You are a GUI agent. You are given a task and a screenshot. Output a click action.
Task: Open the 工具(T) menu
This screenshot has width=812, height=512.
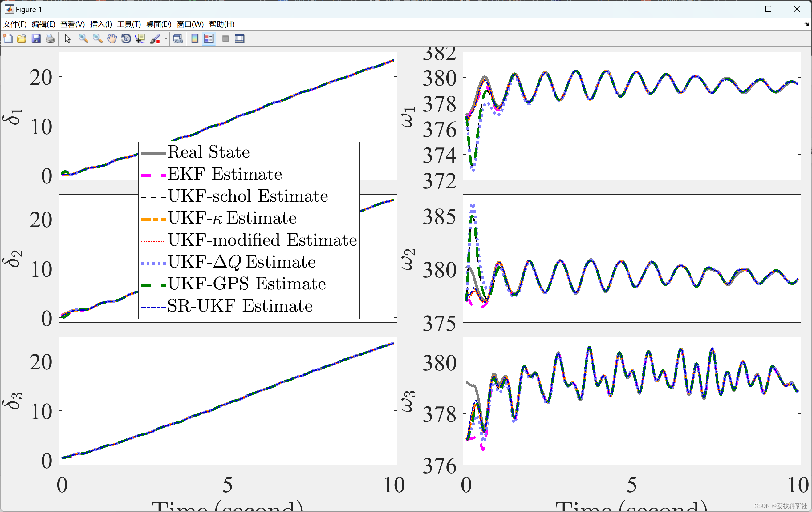129,24
